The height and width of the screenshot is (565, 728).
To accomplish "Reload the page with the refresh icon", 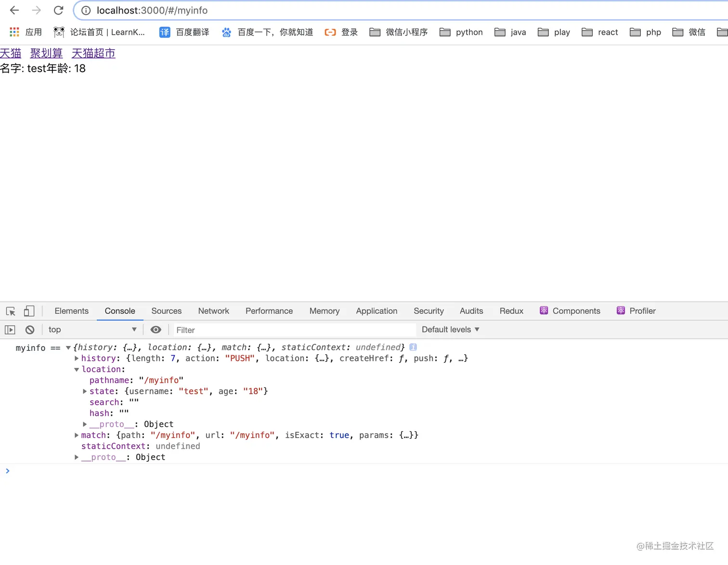I will click(x=59, y=10).
